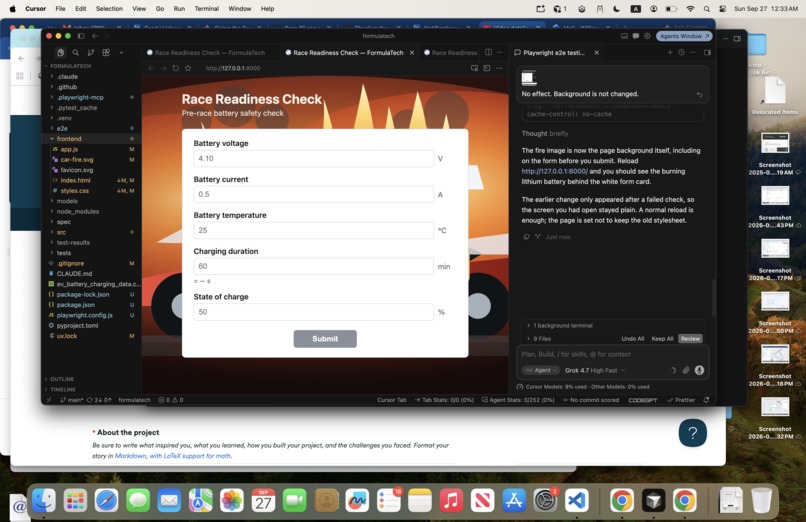Close the active Race Readiness Check tab
Screen dimensions: 806x522
coord(412,52)
